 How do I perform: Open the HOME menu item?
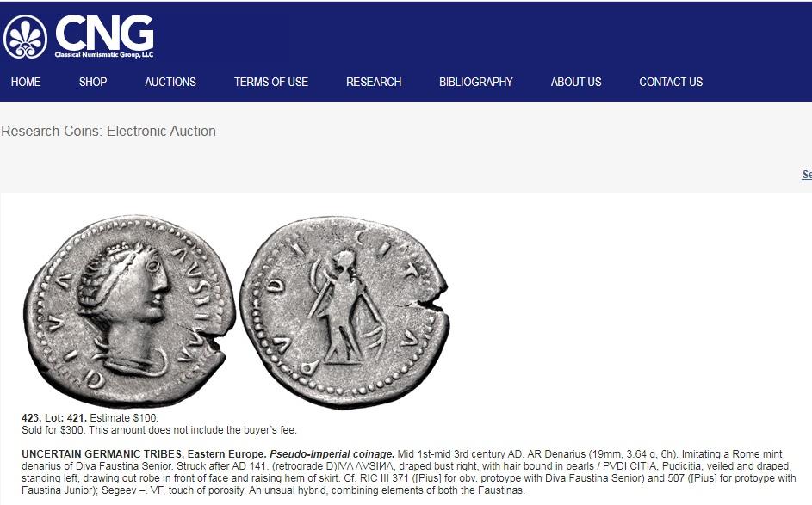click(26, 83)
